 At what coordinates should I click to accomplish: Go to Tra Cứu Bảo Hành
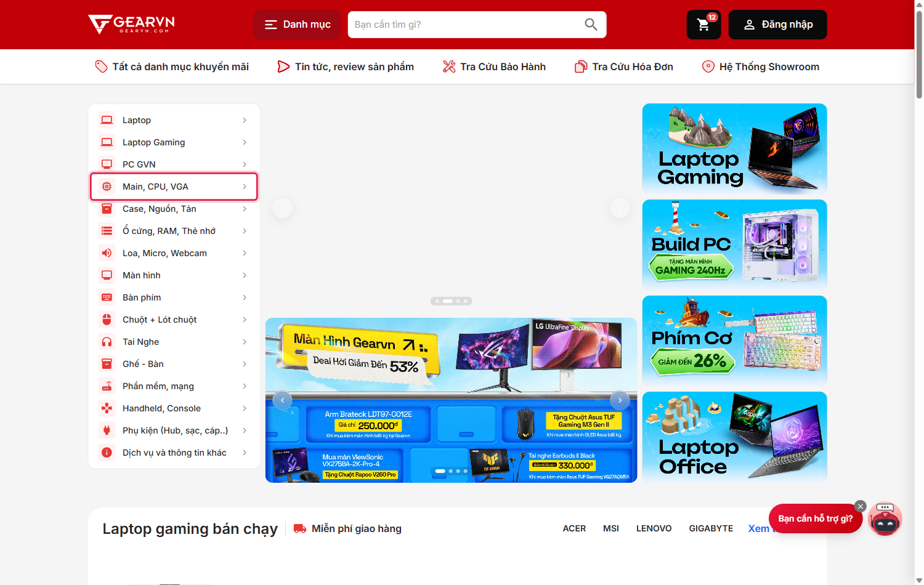click(494, 67)
